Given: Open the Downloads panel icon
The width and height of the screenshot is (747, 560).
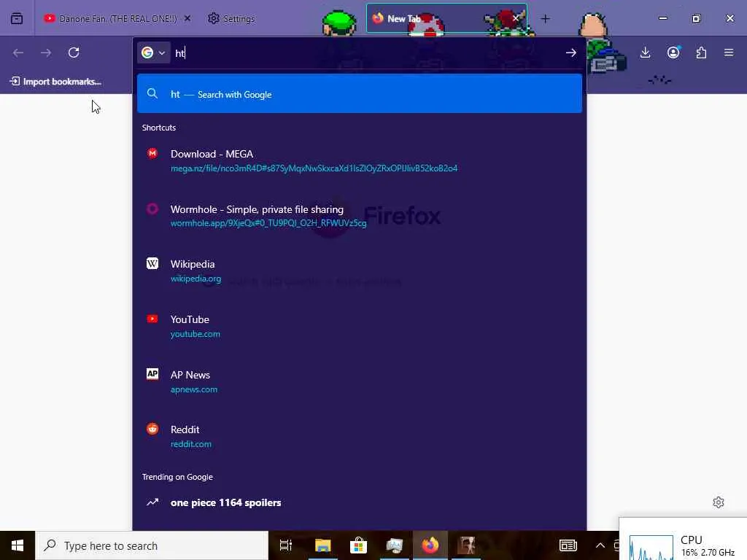Looking at the screenshot, I should [645, 52].
